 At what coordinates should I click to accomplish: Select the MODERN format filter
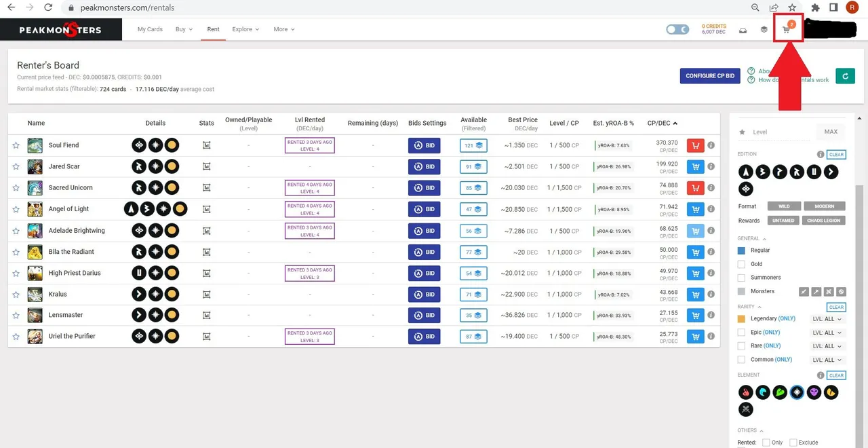click(824, 206)
